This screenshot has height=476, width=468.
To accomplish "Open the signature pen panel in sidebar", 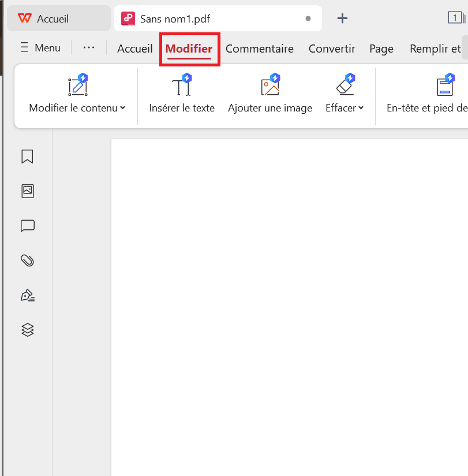I will click(28, 295).
